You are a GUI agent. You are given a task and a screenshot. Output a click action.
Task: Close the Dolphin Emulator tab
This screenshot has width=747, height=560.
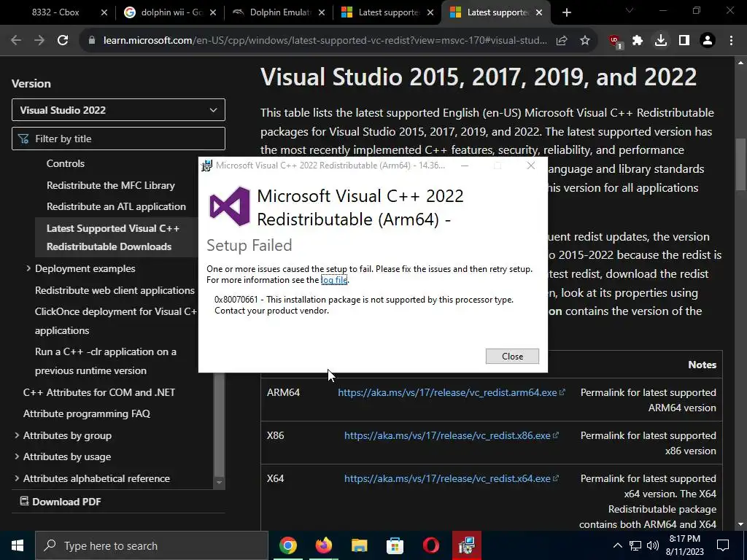[322, 13]
